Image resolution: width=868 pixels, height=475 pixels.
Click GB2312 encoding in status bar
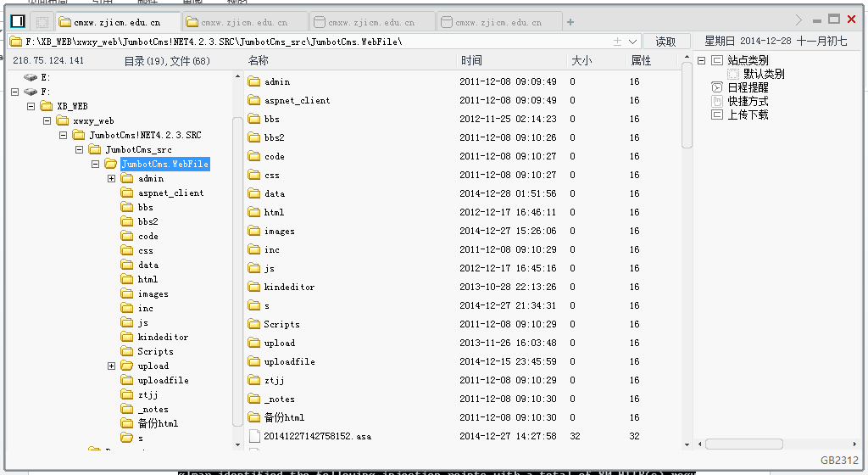(x=839, y=460)
